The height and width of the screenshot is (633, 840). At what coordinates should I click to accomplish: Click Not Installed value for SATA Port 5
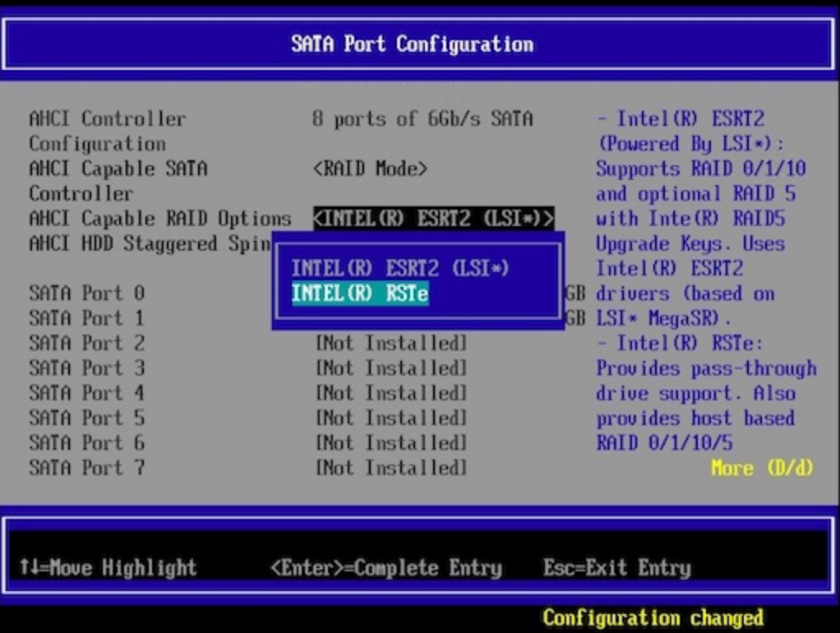pyautogui.click(x=390, y=418)
